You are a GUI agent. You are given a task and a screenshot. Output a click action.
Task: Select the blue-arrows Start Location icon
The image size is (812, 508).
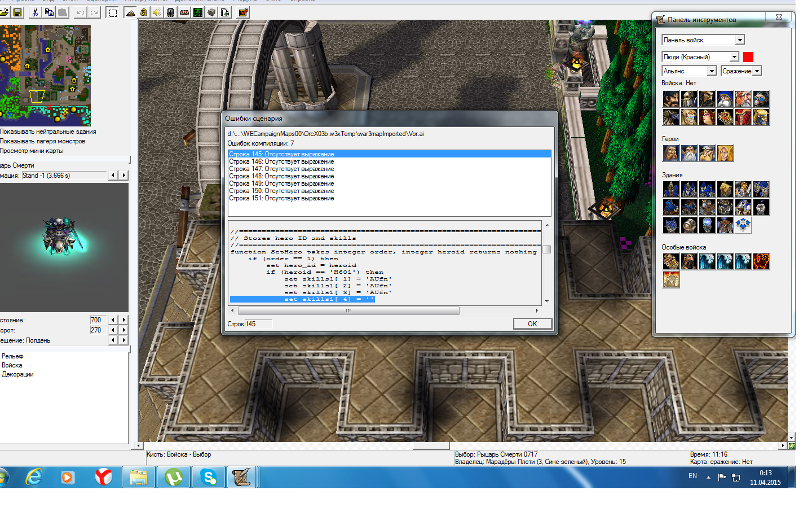pos(743,225)
